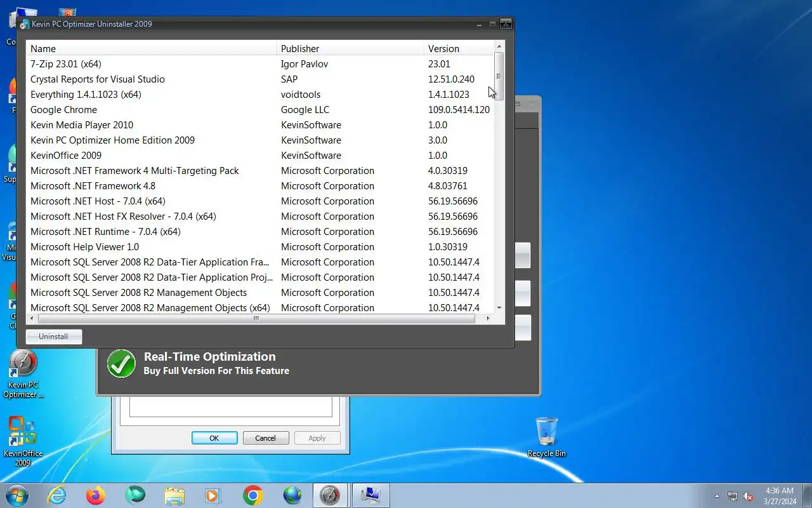The width and height of the screenshot is (812, 508).
Task: Launch Windows Media Player from taskbar
Action: 213,495
